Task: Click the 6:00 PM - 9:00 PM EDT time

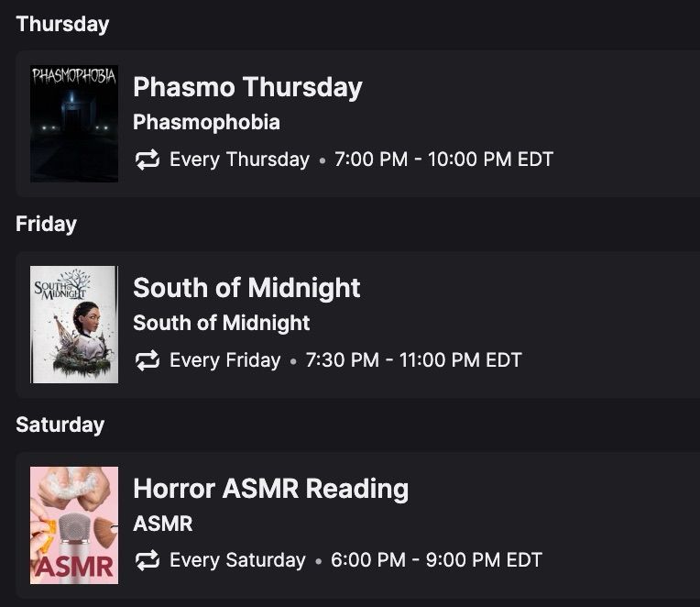Action: [x=436, y=560]
